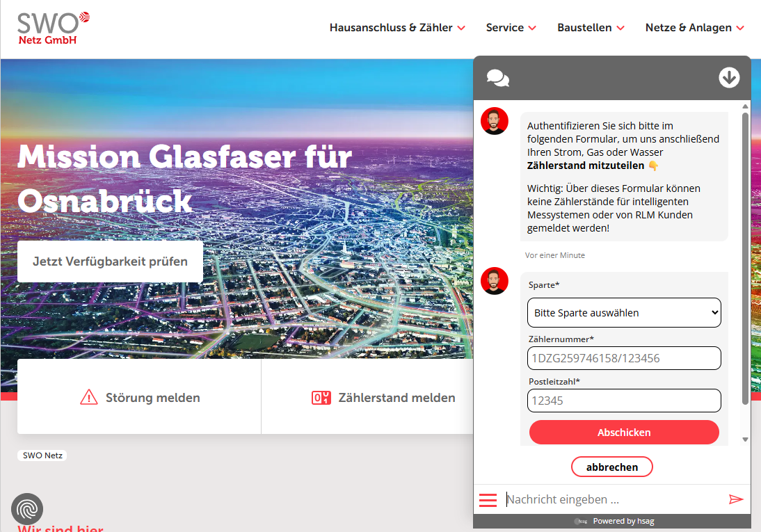Expand chevron next to Baustellen
The image size is (761, 532).
pos(620,28)
